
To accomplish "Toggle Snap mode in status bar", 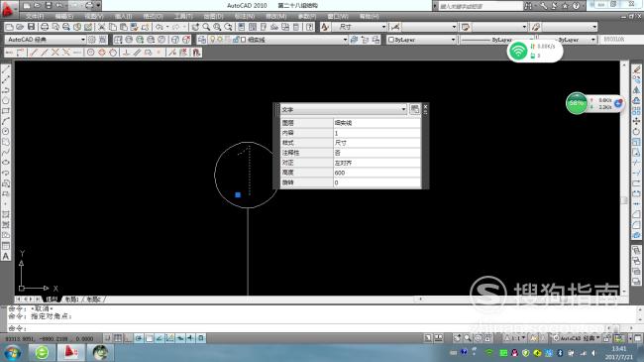I will tap(108, 338).
